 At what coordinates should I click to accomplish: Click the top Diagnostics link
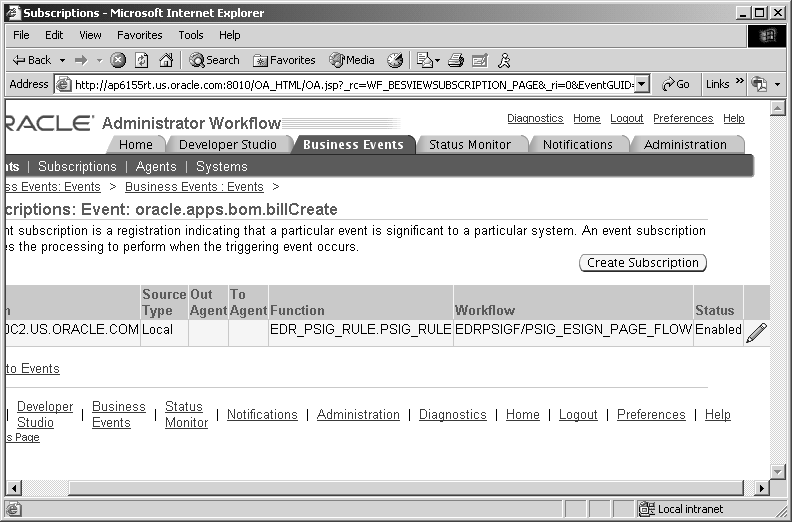(535, 118)
